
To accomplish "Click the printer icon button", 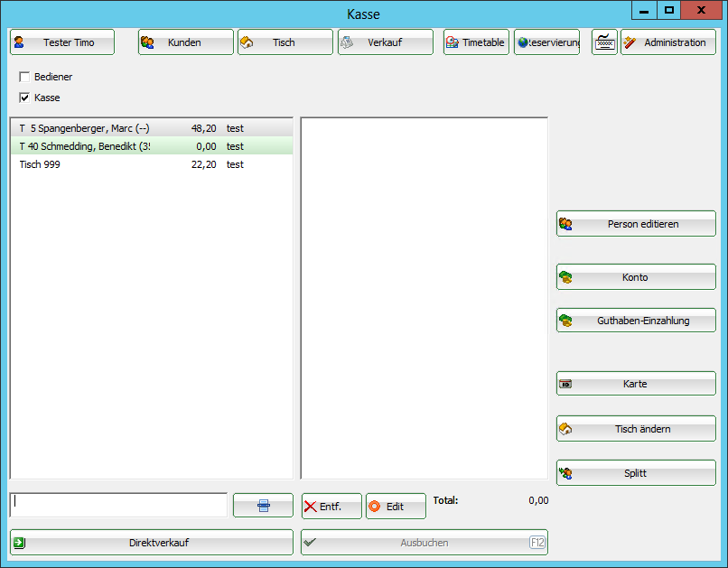I will (x=263, y=506).
